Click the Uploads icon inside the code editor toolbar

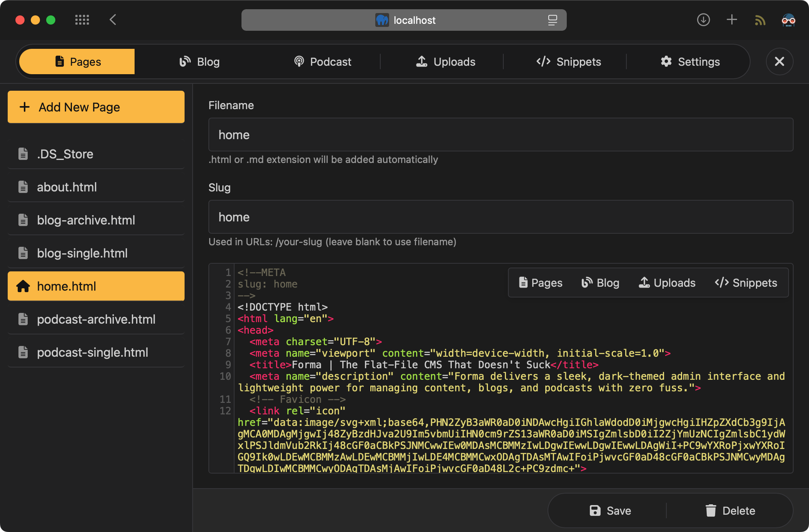[644, 283]
